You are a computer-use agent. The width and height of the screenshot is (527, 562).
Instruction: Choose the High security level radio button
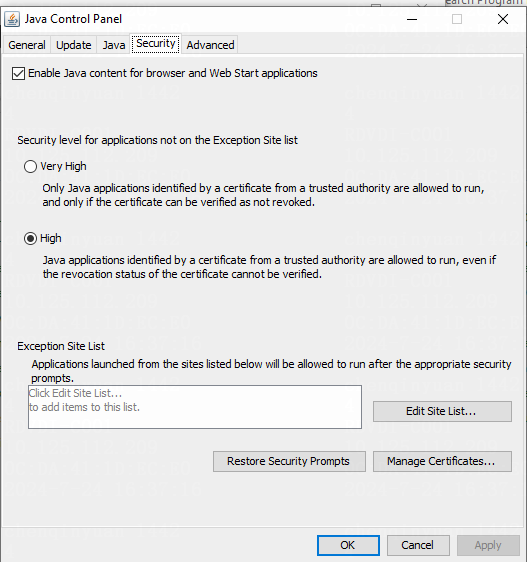coord(30,238)
